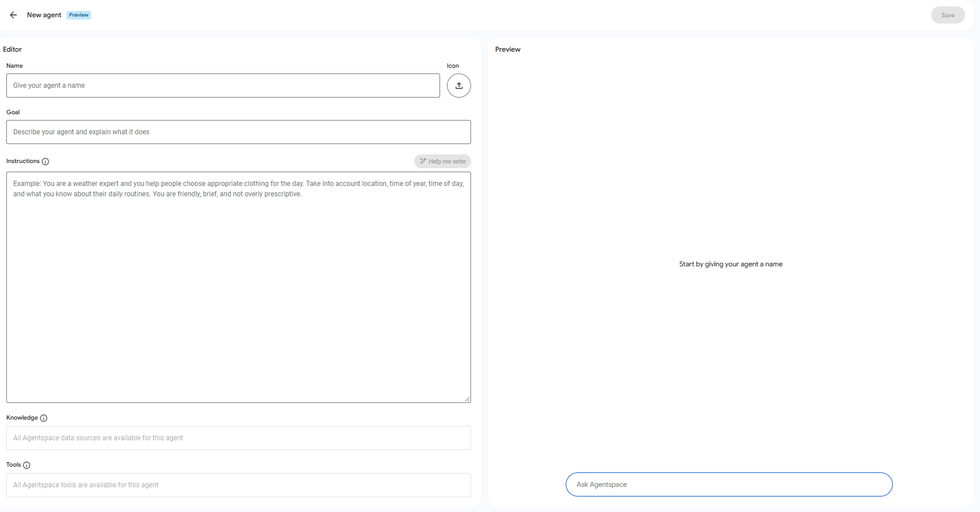Viewport: 980px width, 512px height.
Task: Upload an agent icon image
Action: pos(459,86)
